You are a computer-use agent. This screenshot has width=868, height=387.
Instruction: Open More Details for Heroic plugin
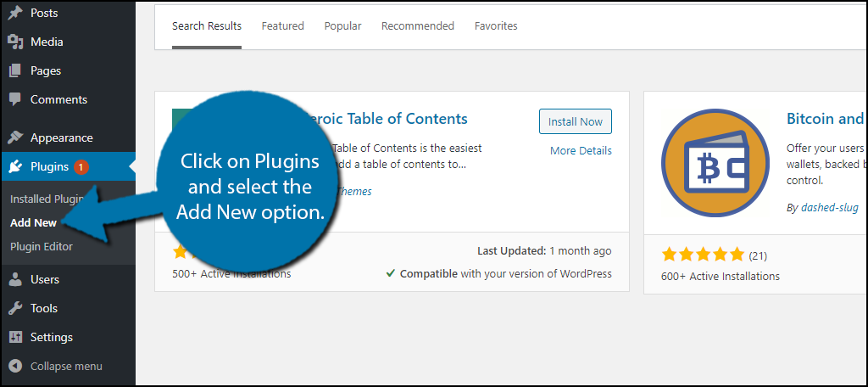pyautogui.click(x=581, y=151)
